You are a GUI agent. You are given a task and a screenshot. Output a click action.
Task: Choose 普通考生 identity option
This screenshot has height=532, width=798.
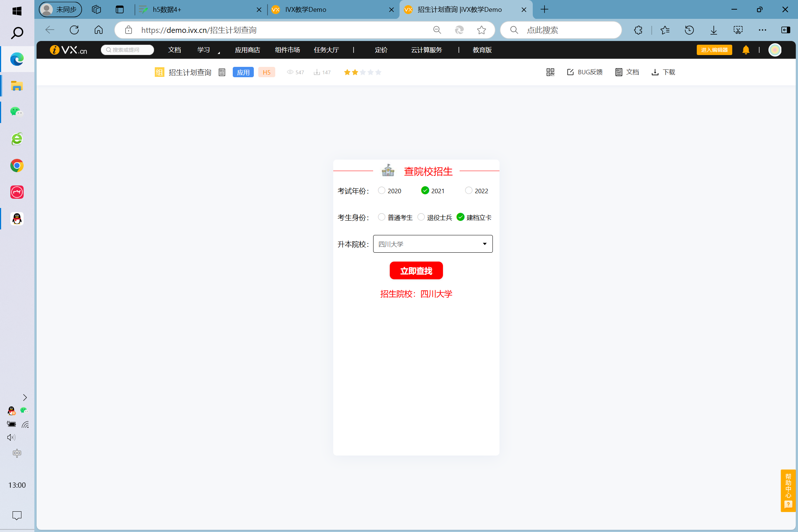[382, 217]
